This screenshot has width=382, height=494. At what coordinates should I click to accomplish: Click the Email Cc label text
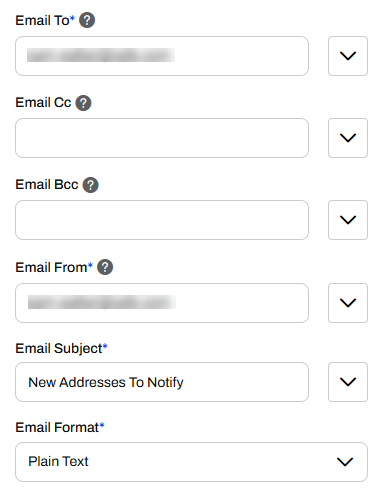coord(43,103)
